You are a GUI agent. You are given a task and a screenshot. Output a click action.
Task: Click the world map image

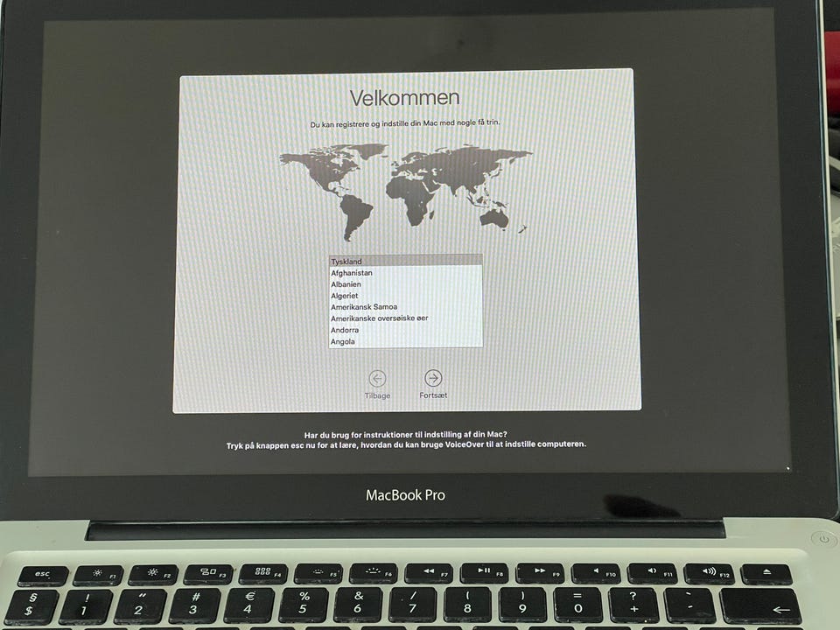tap(405, 192)
